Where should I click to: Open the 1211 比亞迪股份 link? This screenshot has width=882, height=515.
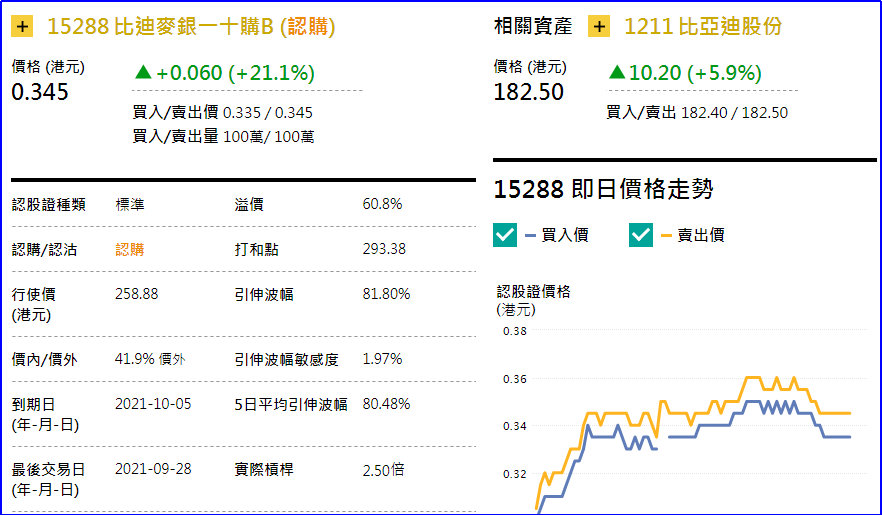(703, 26)
